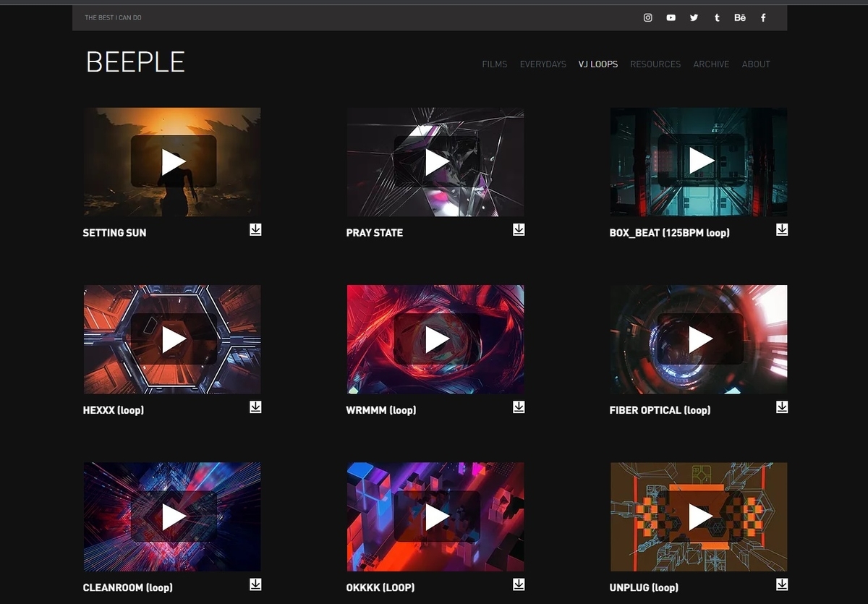Download the HEXXX loop
The height and width of the screenshot is (604, 868).
click(x=255, y=407)
